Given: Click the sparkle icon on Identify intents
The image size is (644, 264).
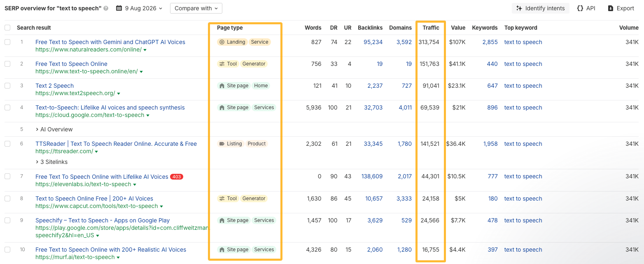Looking at the screenshot, I should coord(519,8).
